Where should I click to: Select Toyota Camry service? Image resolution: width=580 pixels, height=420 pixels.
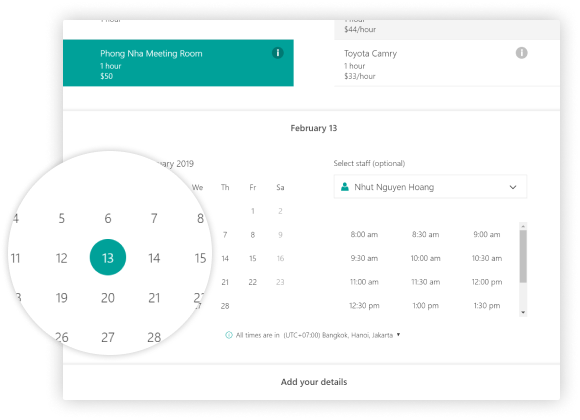coord(447,64)
